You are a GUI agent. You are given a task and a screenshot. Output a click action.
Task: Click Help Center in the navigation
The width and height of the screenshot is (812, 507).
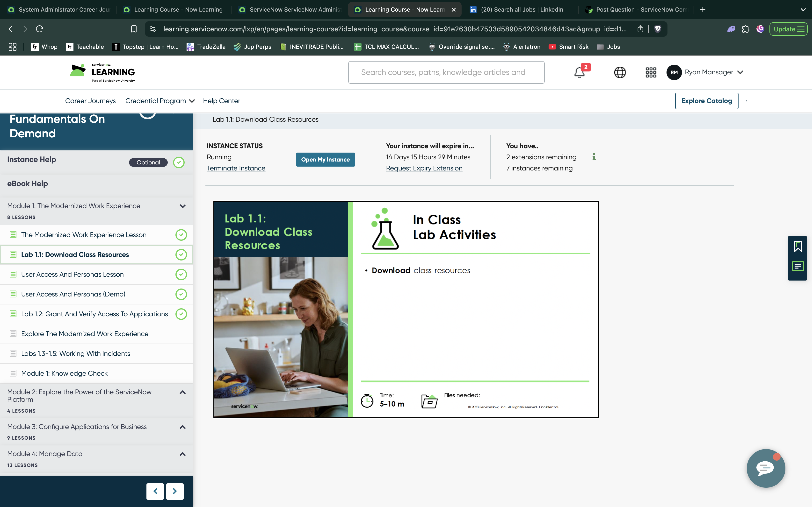[221, 101]
